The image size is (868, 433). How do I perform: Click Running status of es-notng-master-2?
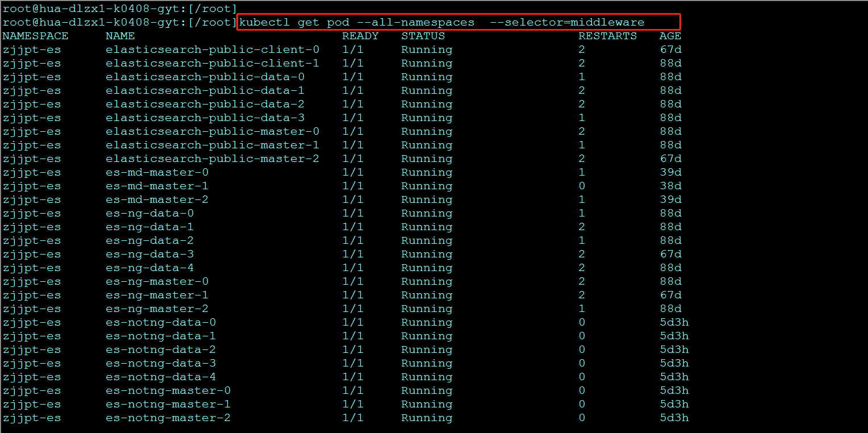427,418
